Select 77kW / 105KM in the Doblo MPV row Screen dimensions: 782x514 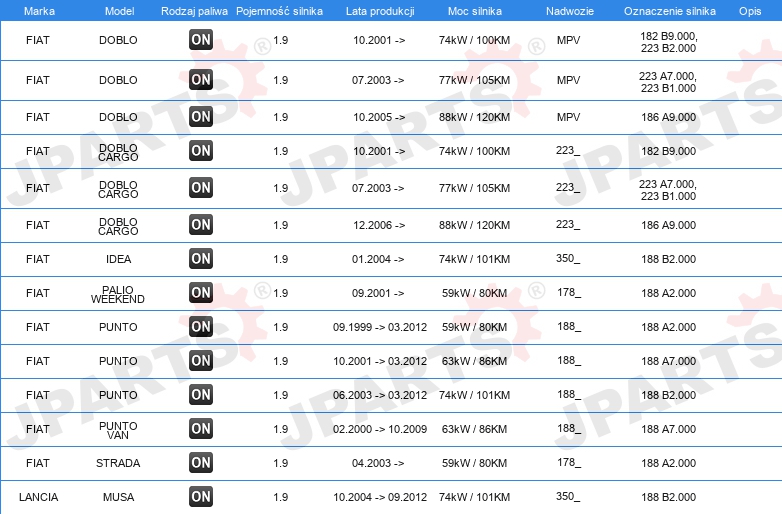tap(474, 80)
